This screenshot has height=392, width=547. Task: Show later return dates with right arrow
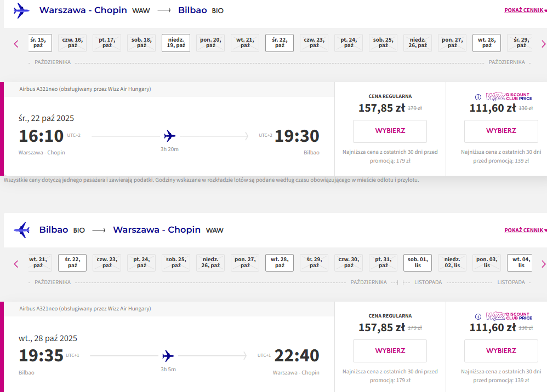pos(543,264)
